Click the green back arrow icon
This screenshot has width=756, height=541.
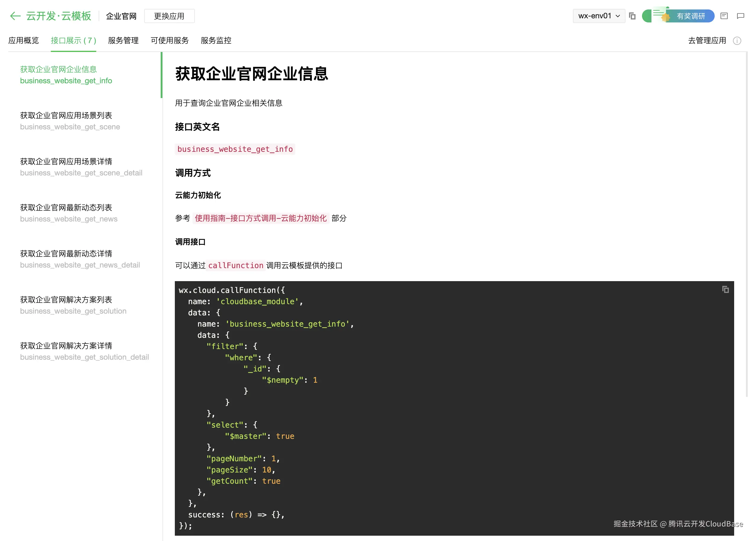point(15,16)
